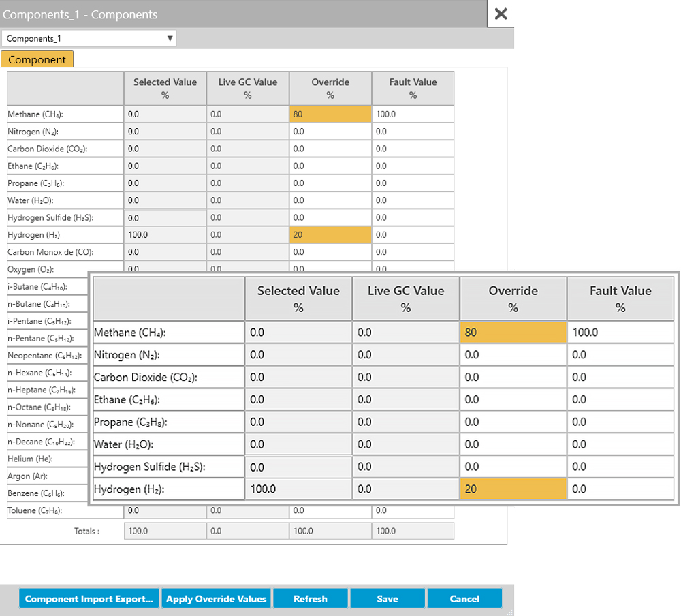
Task: Select the Component tab
Action: coord(37,60)
